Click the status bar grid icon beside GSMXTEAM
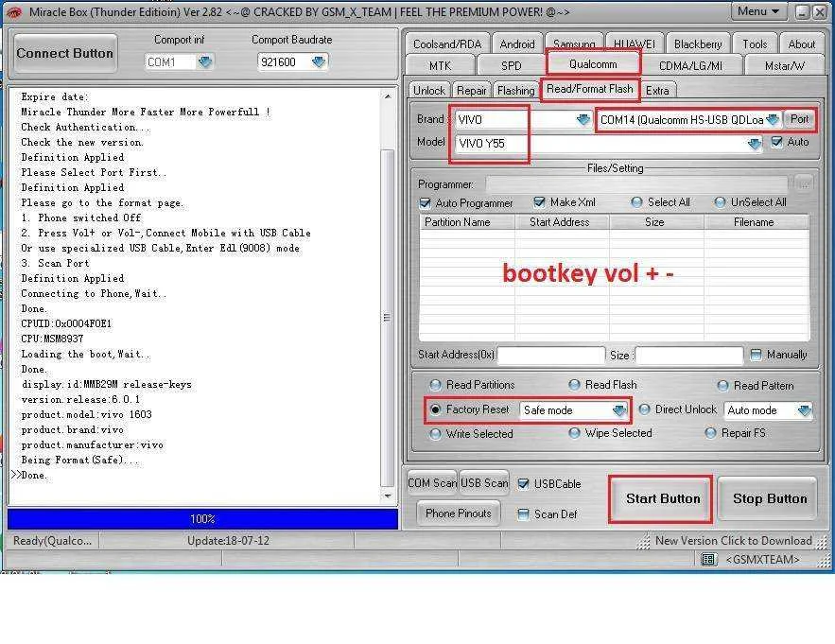Screen dimensions: 835x644 707,559
